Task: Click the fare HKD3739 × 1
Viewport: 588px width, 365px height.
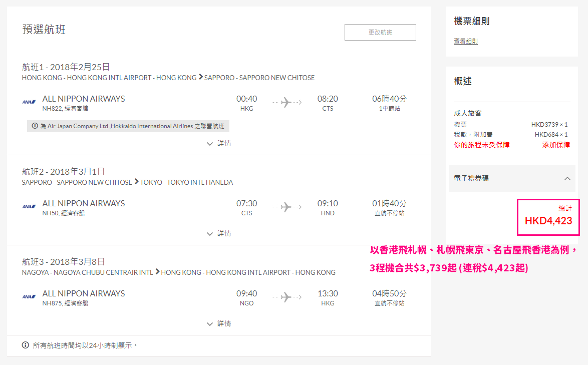Action: 549,124
